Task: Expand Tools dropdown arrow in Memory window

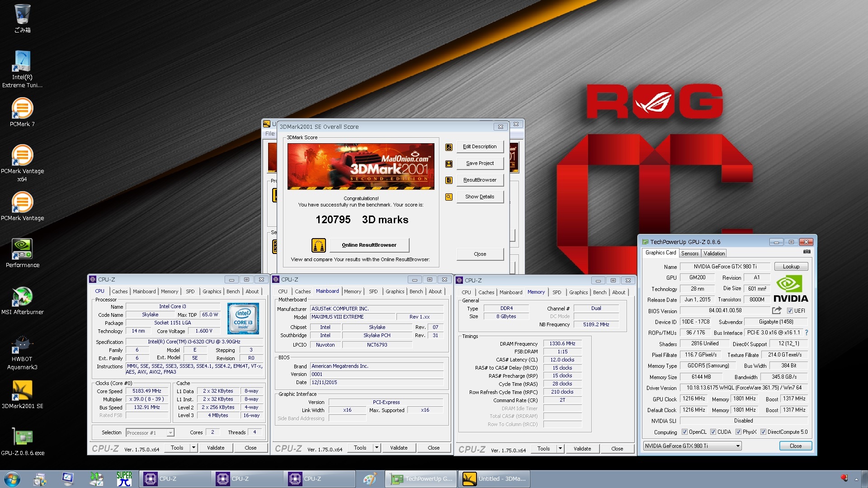Action: pyautogui.click(x=560, y=449)
